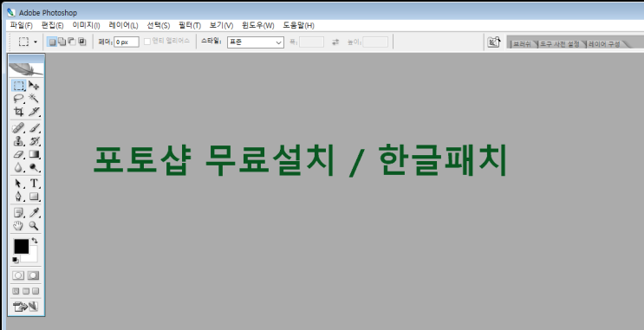
Task: Select the Magic Wand tool
Action: (34, 99)
